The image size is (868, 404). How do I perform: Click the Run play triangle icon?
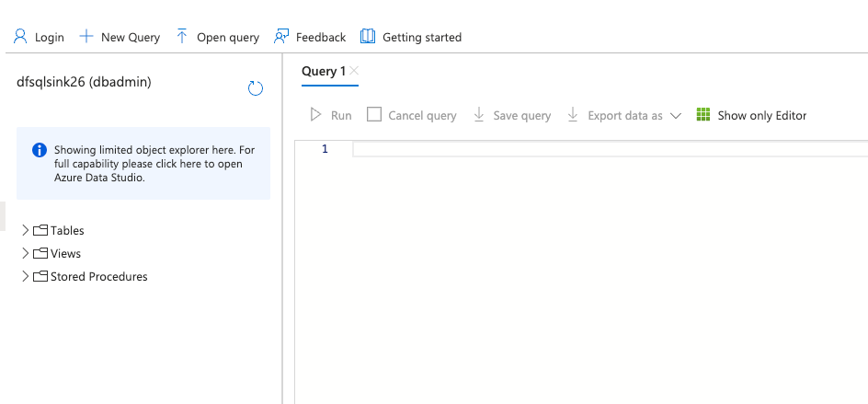click(x=315, y=115)
